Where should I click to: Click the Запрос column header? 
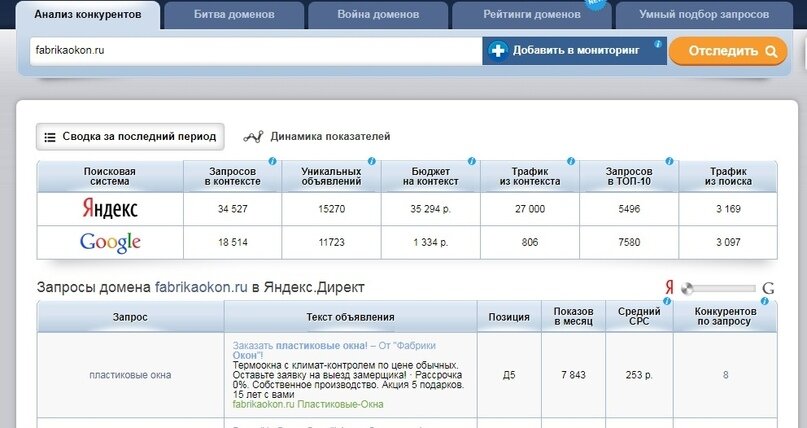click(x=130, y=317)
